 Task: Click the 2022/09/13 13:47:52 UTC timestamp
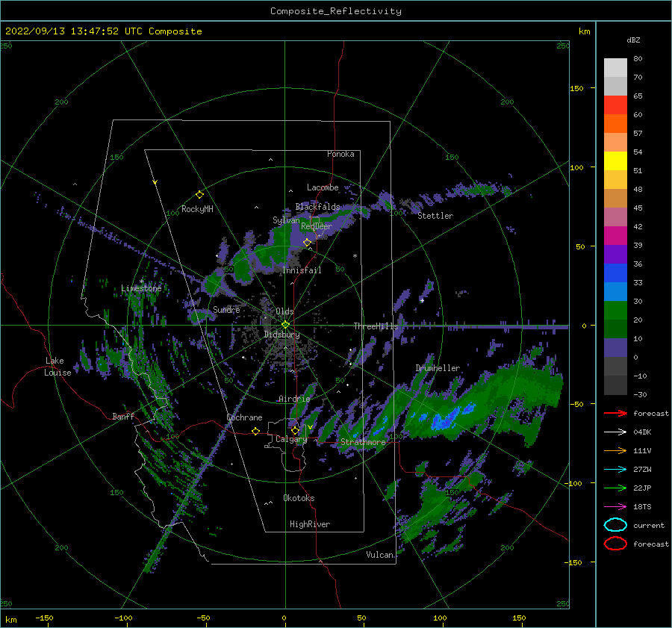tap(103, 31)
